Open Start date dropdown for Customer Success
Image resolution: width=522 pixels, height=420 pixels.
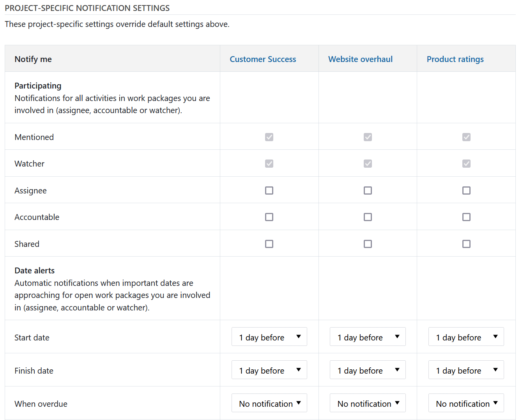click(269, 337)
